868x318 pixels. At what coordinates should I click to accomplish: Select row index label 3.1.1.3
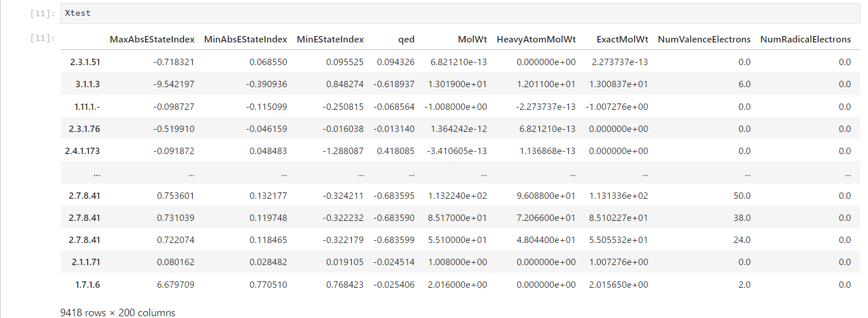[x=87, y=84]
